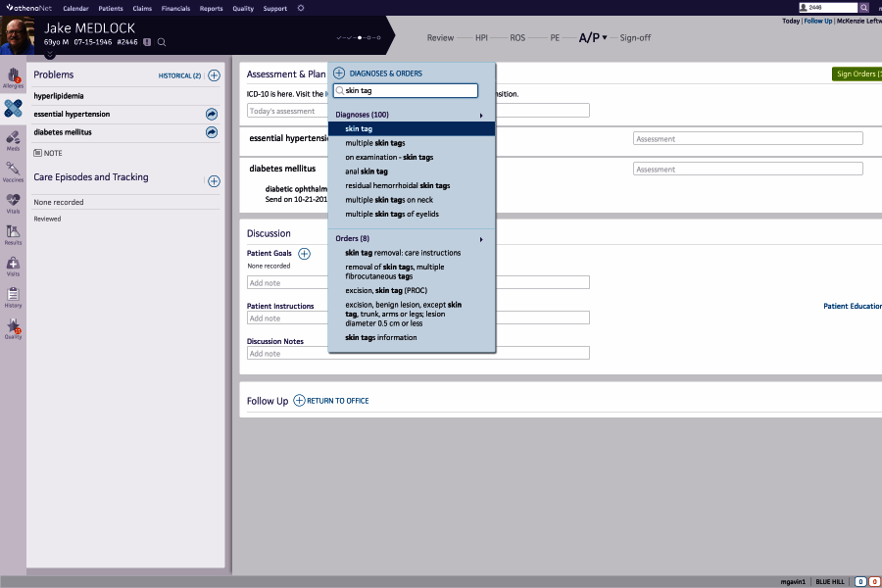This screenshot has width=882, height=588.
Task: Expand the Diagnoses (100) results list
Action: point(480,115)
